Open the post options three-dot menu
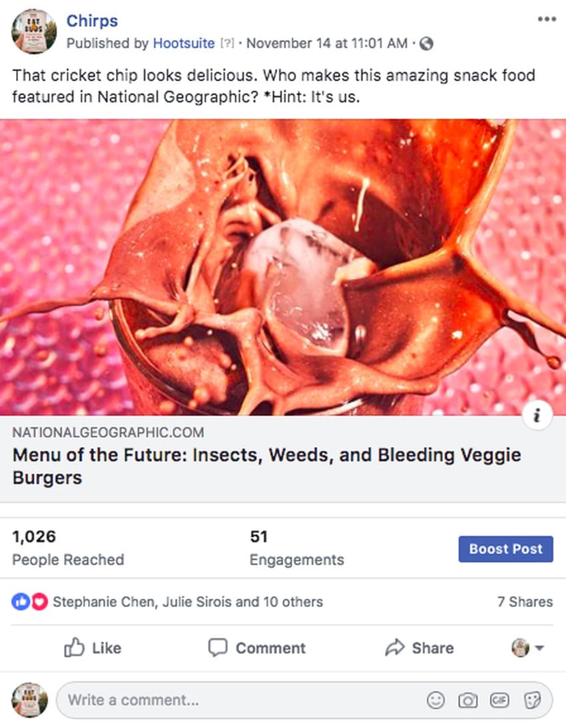The height and width of the screenshot is (728, 566). (x=546, y=19)
